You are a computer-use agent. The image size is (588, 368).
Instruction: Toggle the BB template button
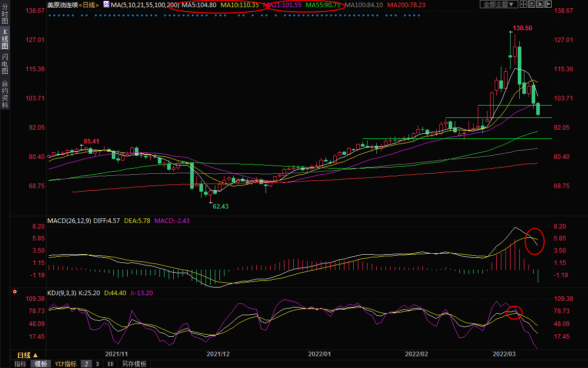110,364
